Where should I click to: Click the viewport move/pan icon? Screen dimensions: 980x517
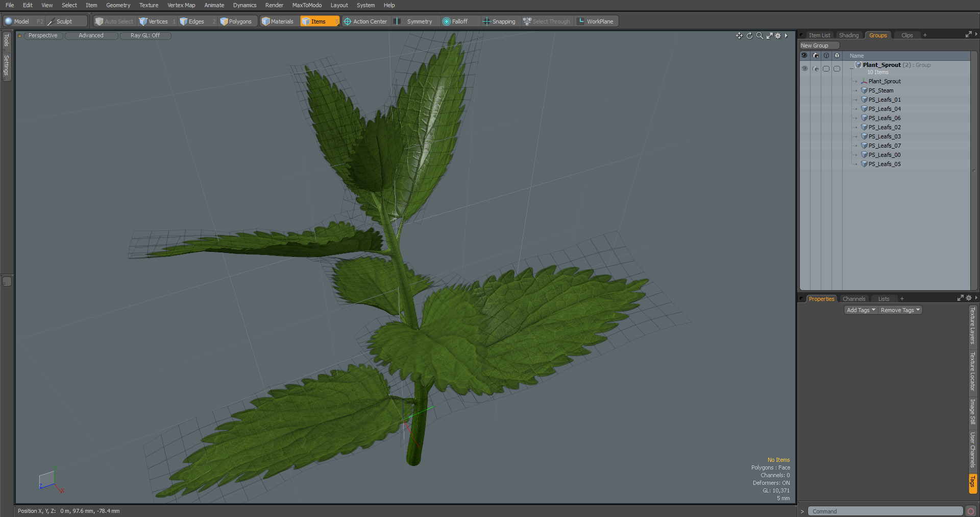739,36
